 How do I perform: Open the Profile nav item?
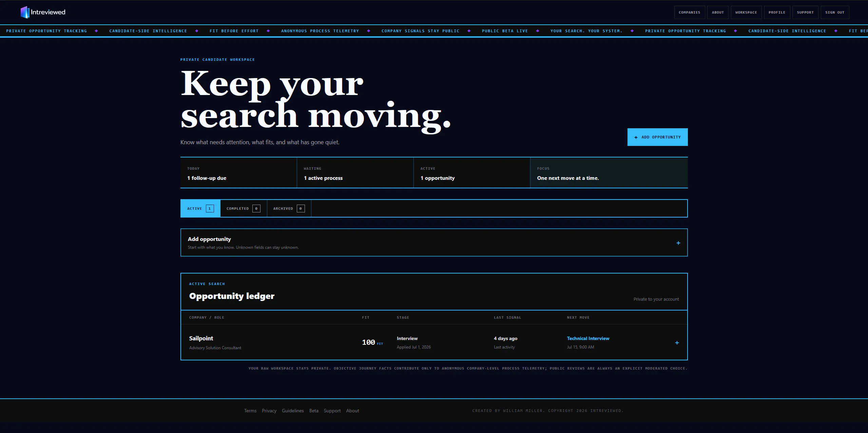pos(777,12)
